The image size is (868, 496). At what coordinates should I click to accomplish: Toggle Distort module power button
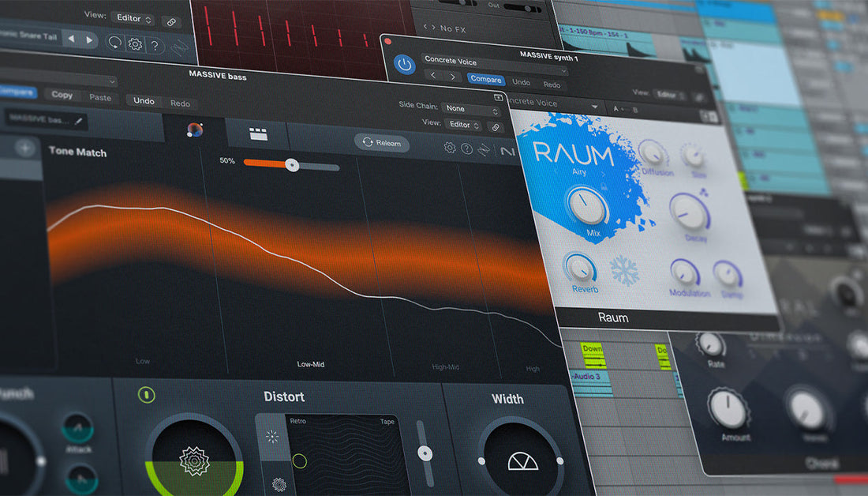click(x=146, y=395)
